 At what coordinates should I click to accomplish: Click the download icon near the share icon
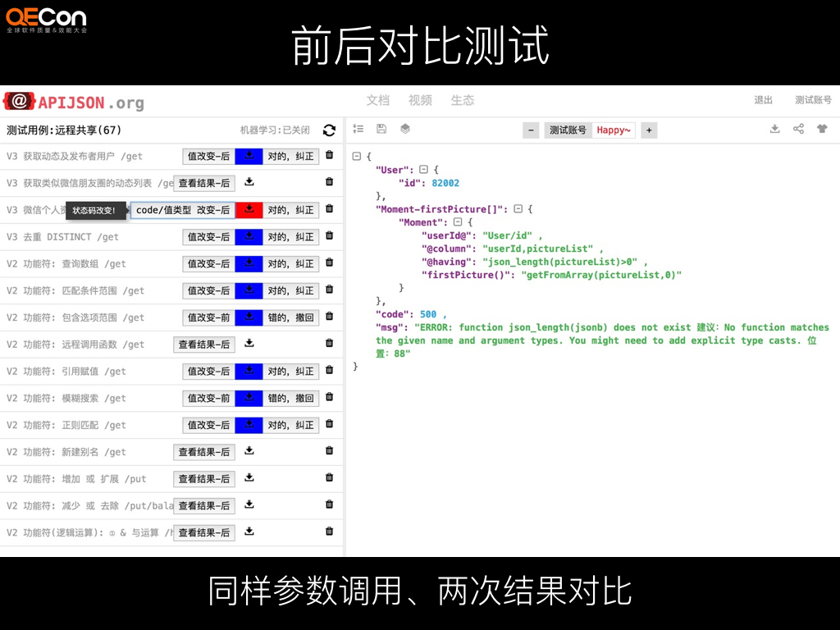[x=774, y=130]
